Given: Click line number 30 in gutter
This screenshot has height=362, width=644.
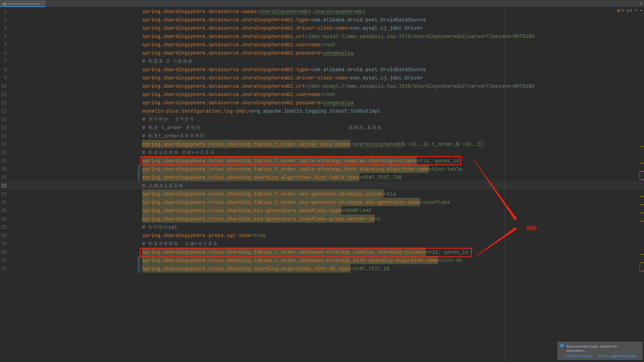Looking at the screenshot, I should pos(4,252).
